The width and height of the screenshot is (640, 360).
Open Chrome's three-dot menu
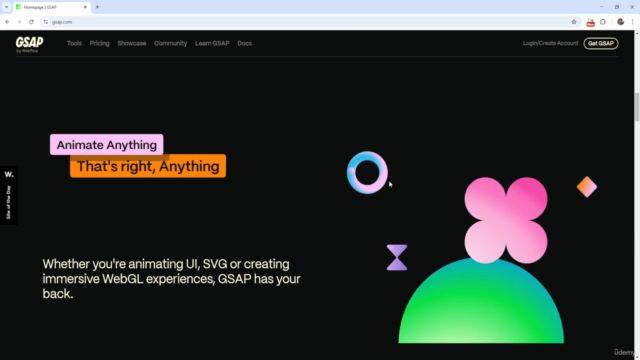pyautogui.click(x=633, y=22)
